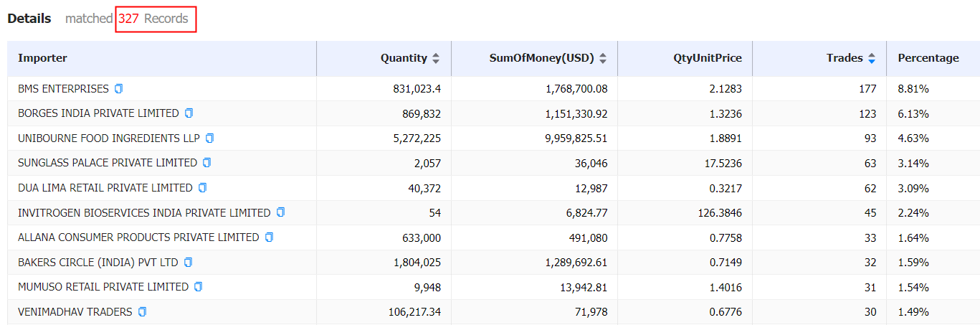Copy MUMUSO RETAIL PRIVATE LIMITED name icon
The image size is (980, 325).
coord(199,287)
